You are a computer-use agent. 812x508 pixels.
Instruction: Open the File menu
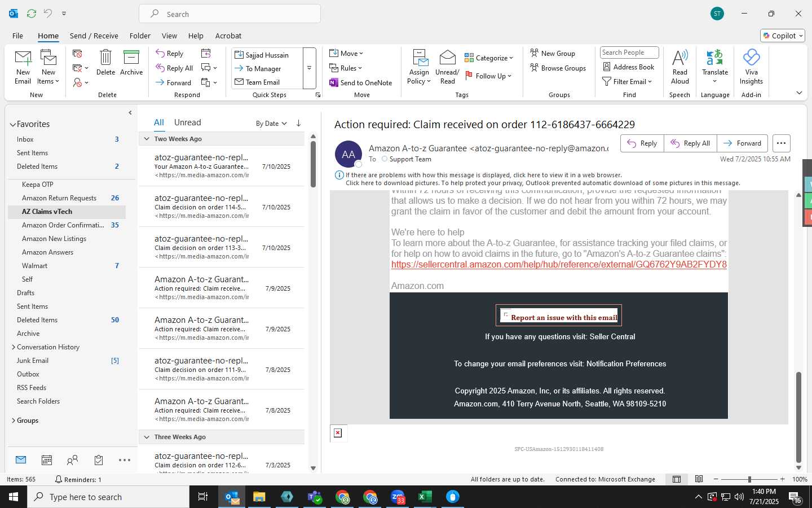pos(17,36)
